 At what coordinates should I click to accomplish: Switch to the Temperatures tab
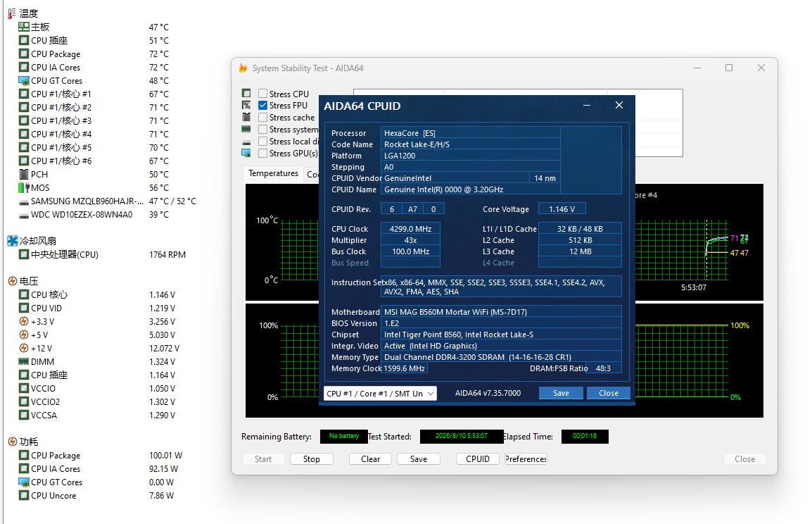tap(274, 174)
